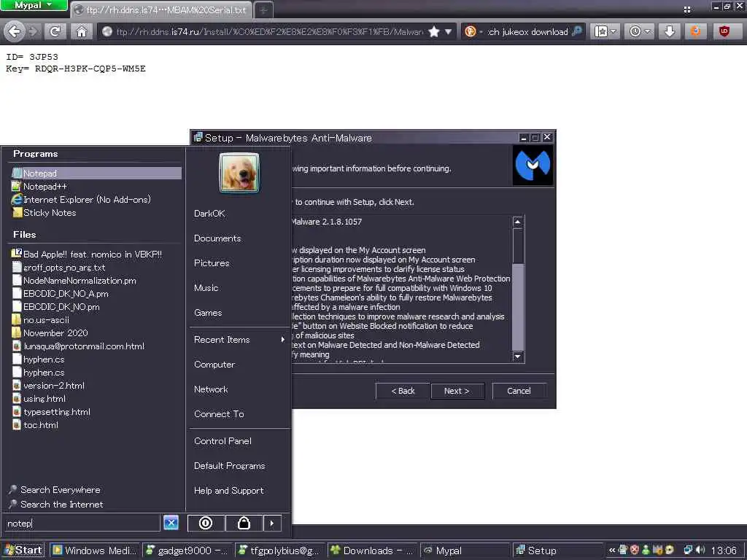The width and height of the screenshot is (747, 560).
Task: Clear the start menu search text
Action: point(171,523)
